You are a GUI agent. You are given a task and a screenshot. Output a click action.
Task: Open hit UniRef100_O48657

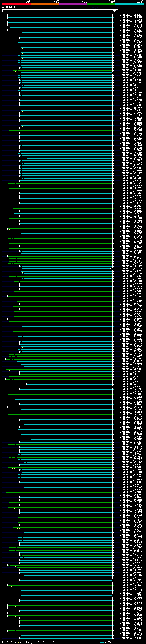[131, 319]
